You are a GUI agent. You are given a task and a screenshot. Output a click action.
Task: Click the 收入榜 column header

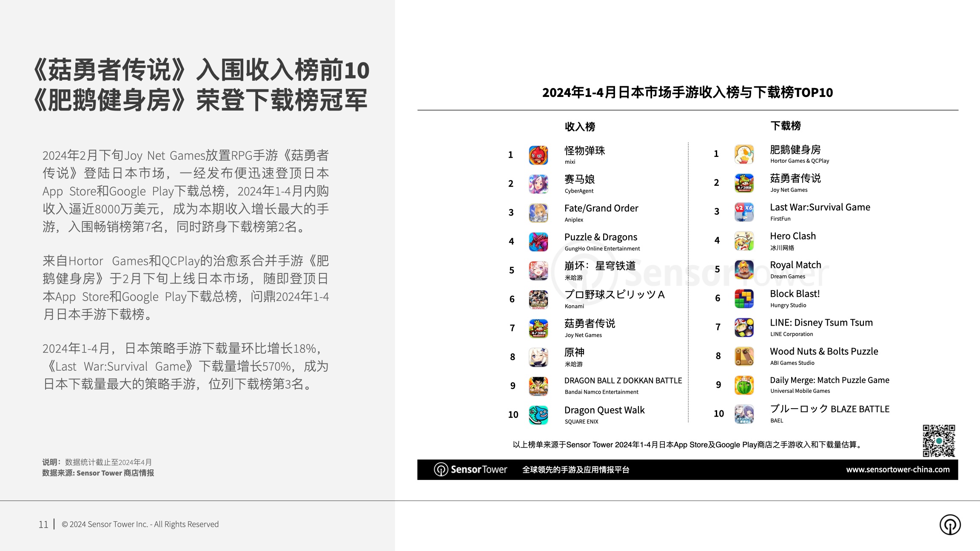click(580, 127)
